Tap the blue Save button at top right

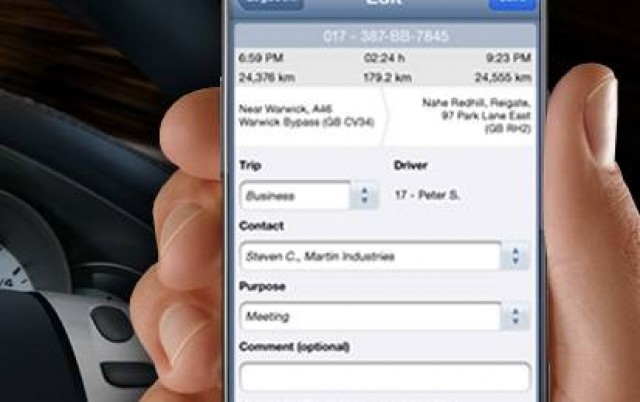(513, 5)
